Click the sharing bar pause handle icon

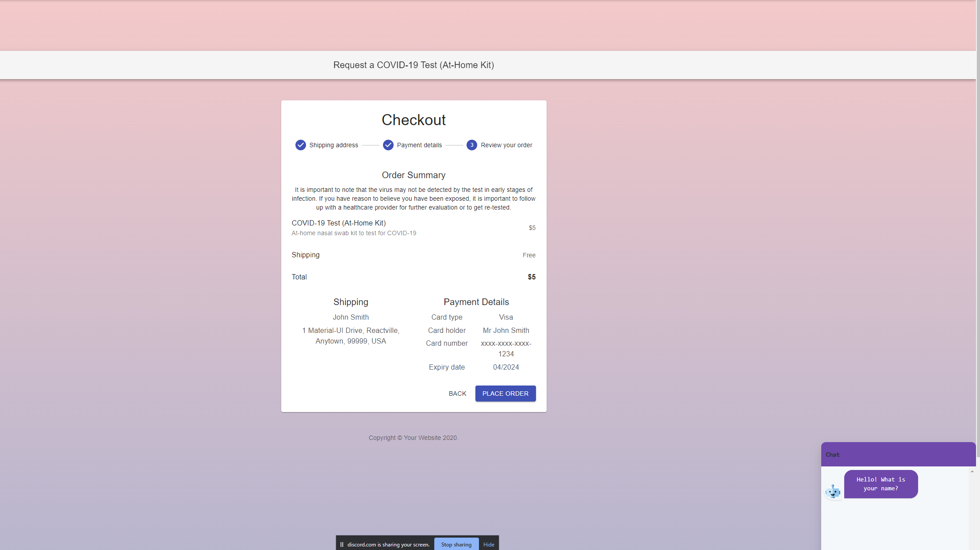tap(341, 544)
